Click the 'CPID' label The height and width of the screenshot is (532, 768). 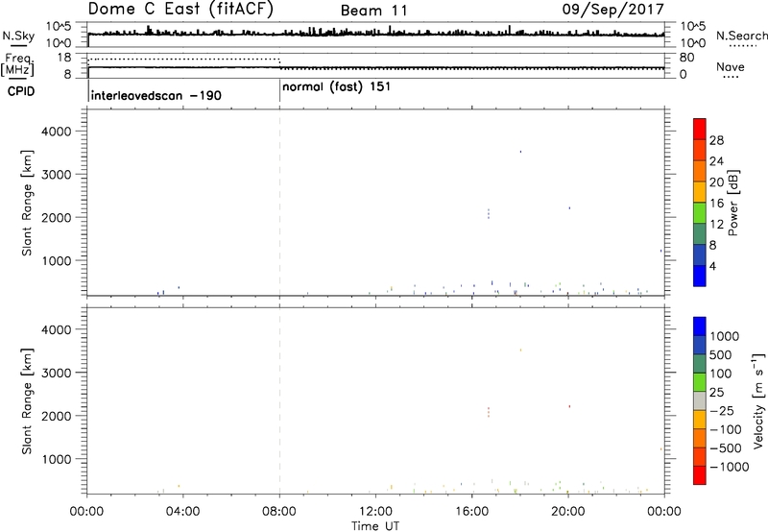(x=21, y=91)
